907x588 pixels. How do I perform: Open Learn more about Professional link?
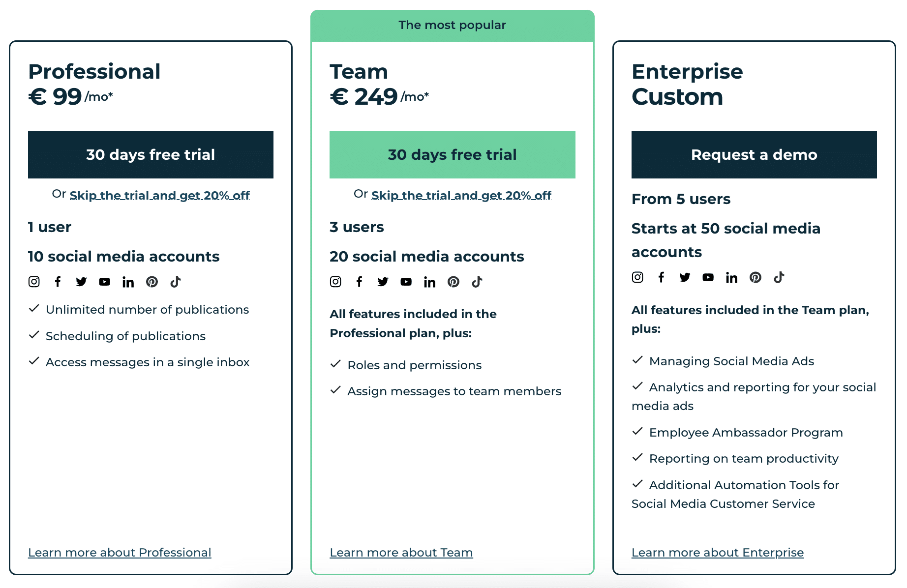[120, 553]
